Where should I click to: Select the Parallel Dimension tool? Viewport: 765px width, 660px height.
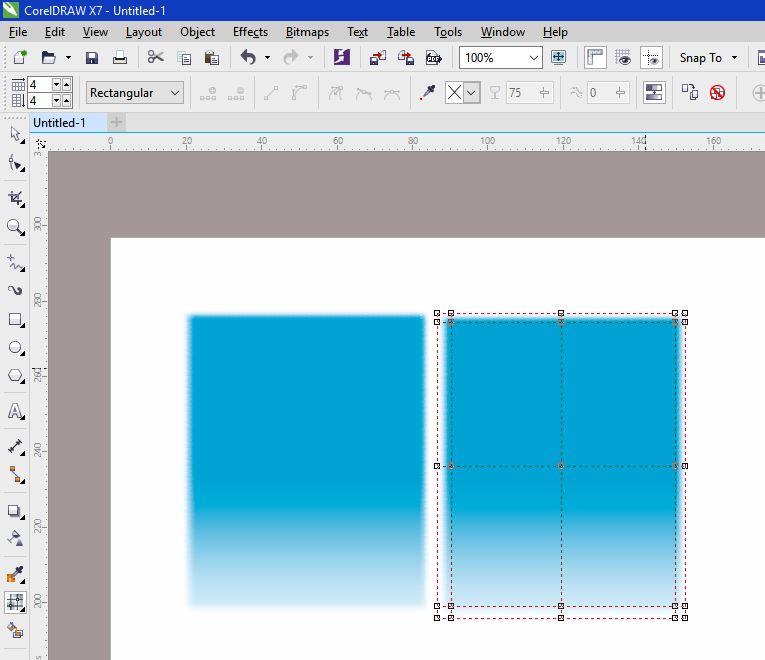[x=16, y=446]
